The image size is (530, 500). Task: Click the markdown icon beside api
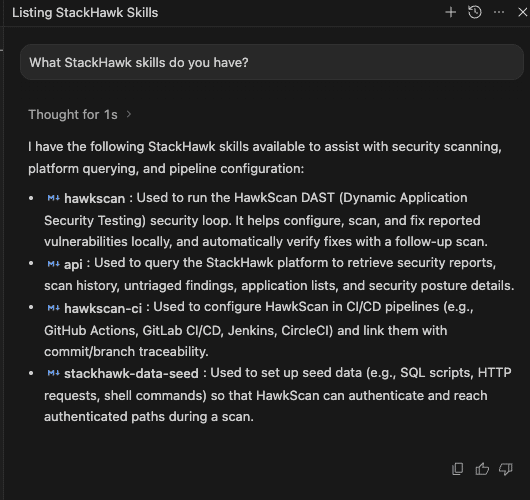(x=53, y=264)
